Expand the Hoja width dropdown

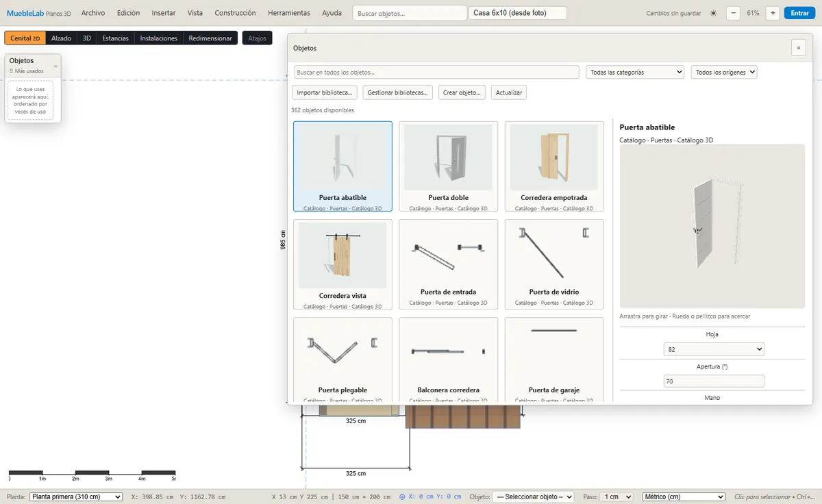(714, 349)
